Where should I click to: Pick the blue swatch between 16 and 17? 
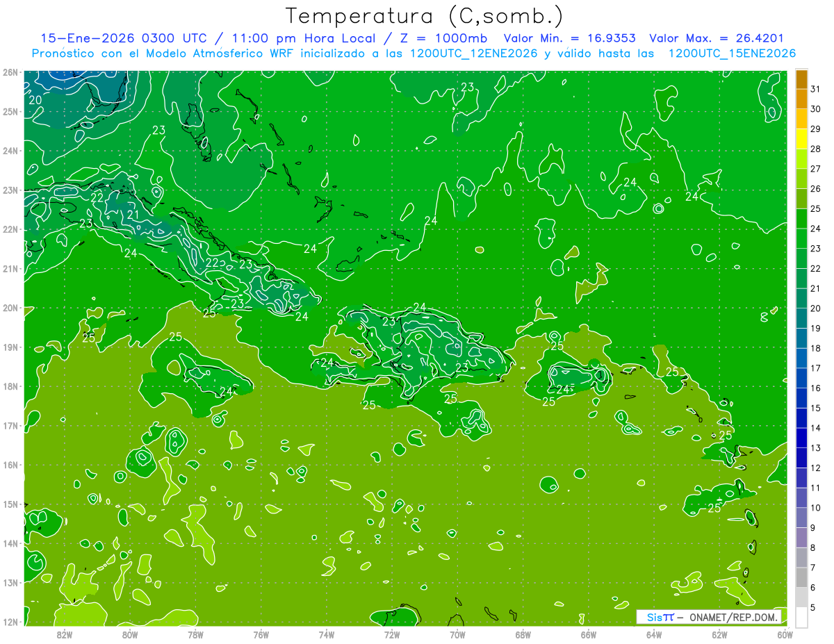coord(801,377)
